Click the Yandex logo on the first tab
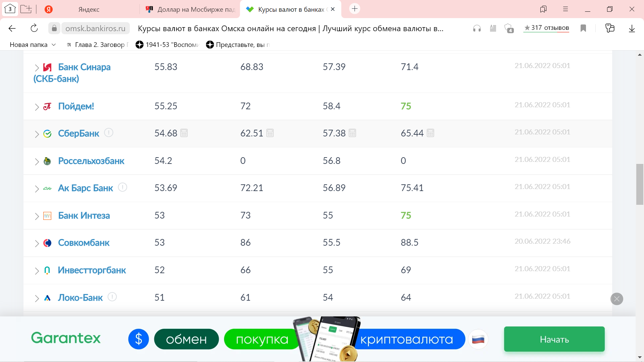 pyautogui.click(x=49, y=9)
